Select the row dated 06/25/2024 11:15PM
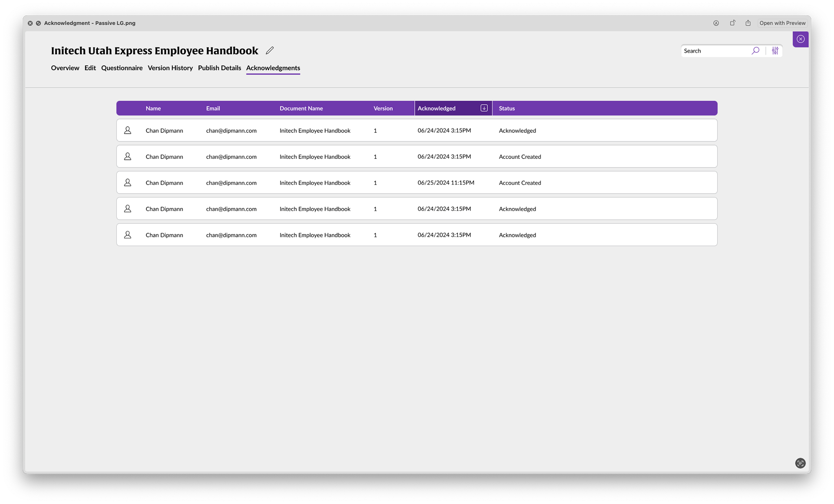The width and height of the screenshot is (834, 504). 446,183
